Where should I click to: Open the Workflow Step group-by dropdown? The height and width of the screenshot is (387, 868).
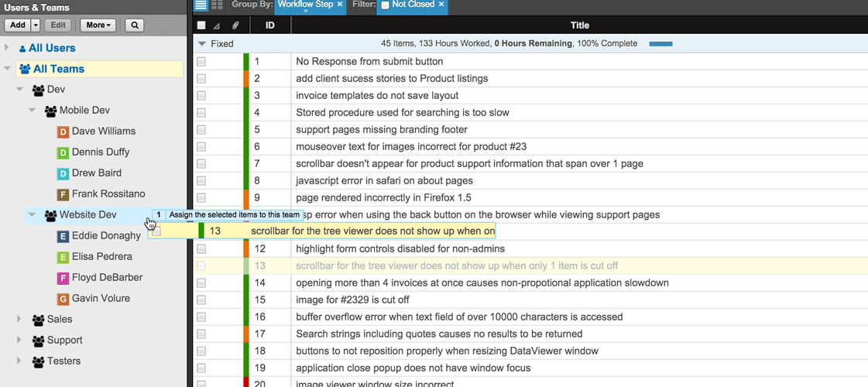(x=305, y=12)
